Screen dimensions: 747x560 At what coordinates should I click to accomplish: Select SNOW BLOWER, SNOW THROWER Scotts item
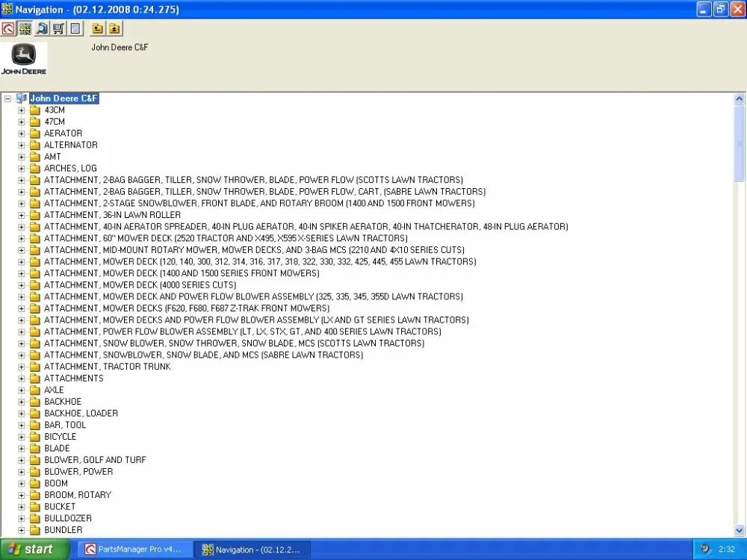click(x=234, y=343)
